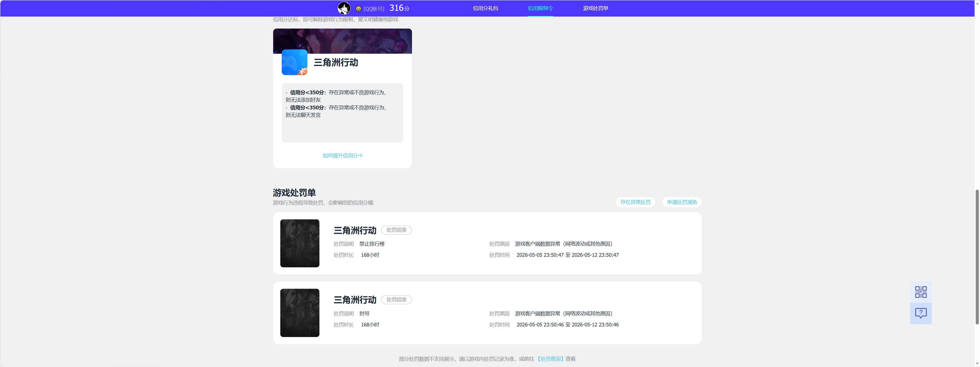Click 处罚结束 badge on 封号 card

pyautogui.click(x=396, y=300)
